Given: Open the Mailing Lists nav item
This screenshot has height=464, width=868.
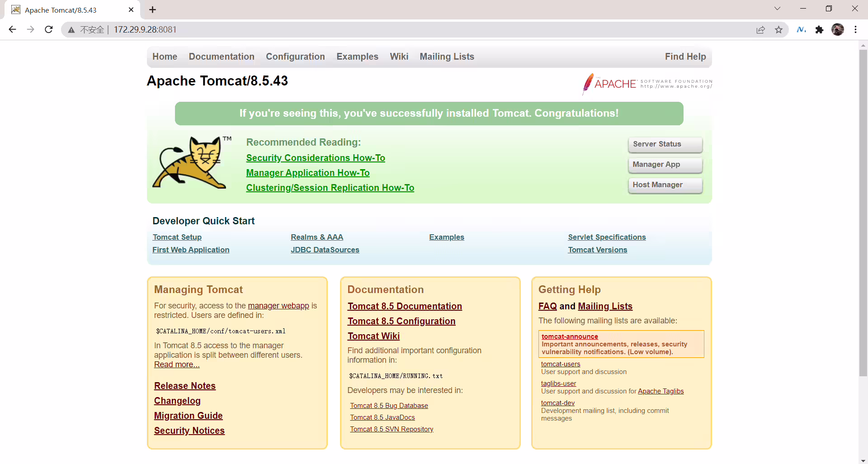Looking at the screenshot, I should tap(447, 57).
